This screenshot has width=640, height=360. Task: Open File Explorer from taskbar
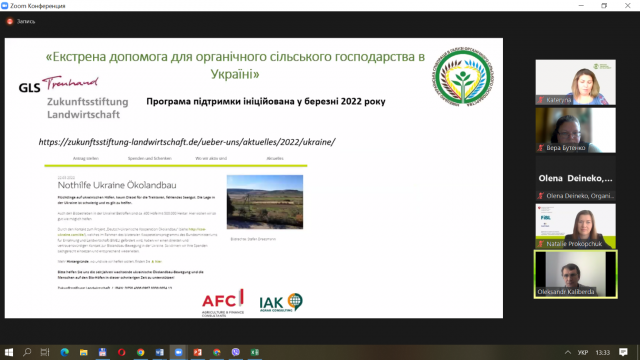point(83,352)
